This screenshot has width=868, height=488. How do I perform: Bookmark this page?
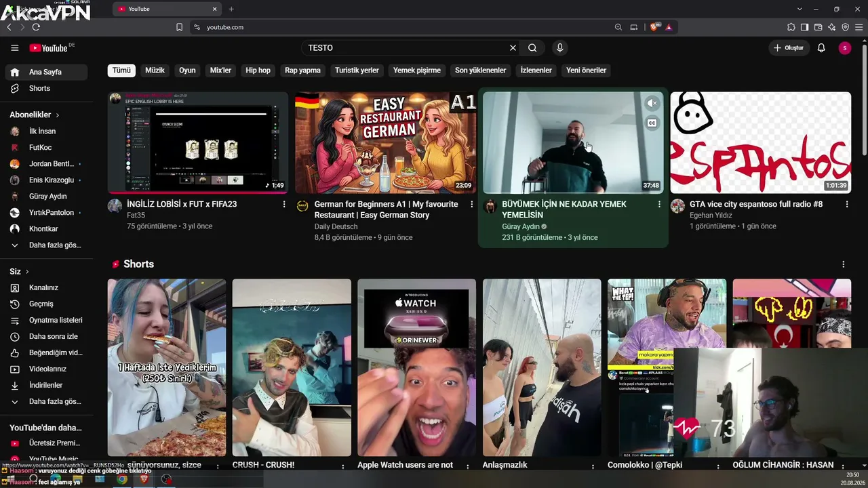179,27
